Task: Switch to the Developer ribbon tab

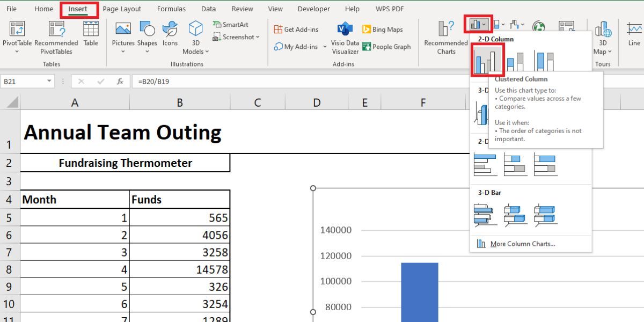Action: (x=313, y=9)
